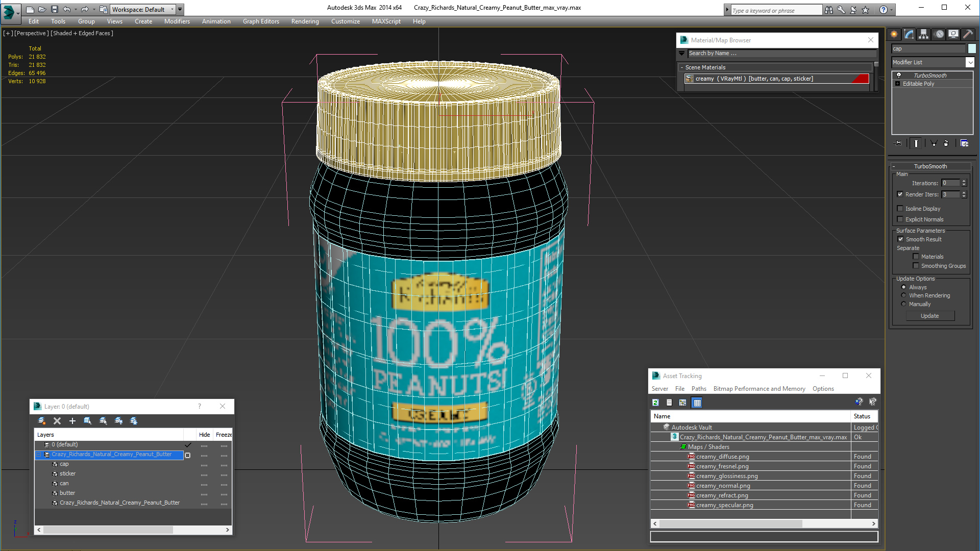Select the When Rendering update option

click(904, 295)
